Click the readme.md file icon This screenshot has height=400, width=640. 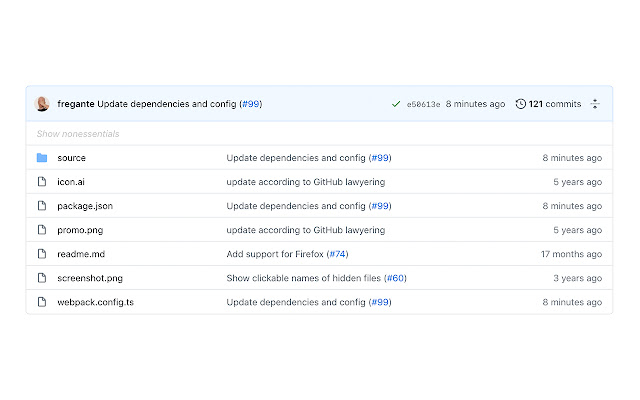click(42, 254)
